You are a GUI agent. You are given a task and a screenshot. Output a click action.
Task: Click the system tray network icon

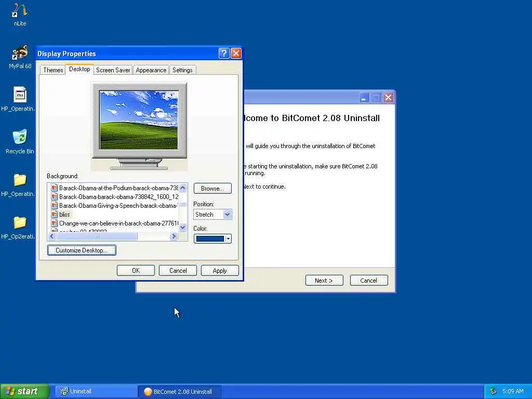pos(494,391)
